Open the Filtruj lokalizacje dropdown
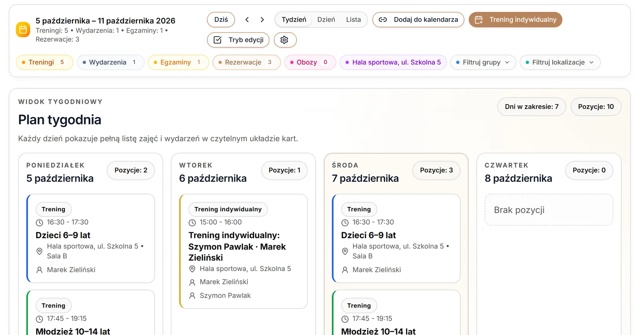644x335 pixels. pos(560,62)
